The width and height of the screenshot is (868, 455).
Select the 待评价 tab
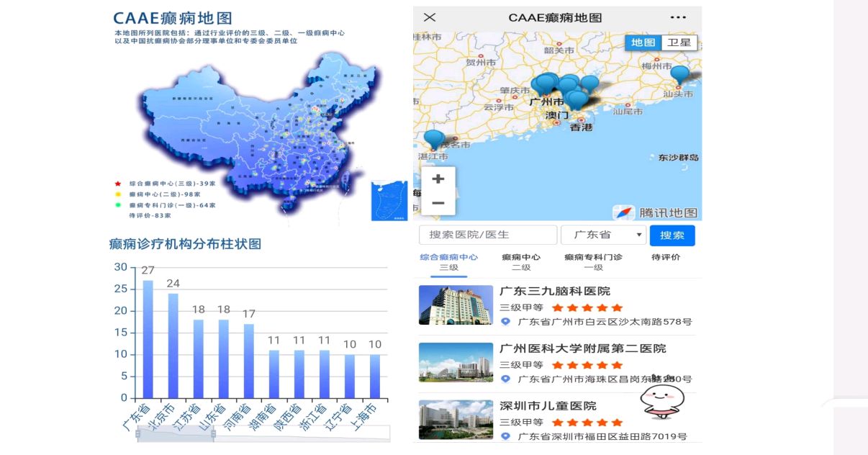pos(665,257)
